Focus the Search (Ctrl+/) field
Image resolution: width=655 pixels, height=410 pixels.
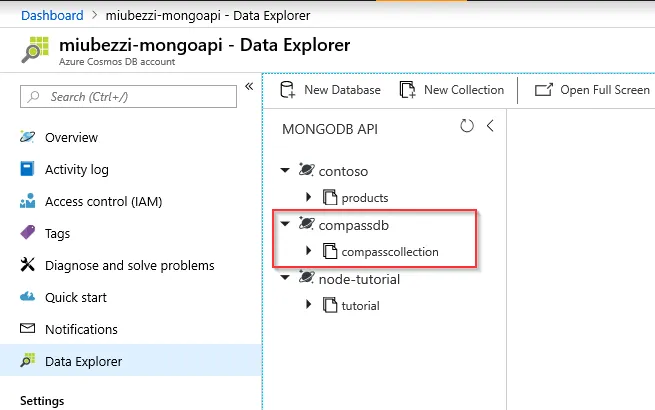128,97
